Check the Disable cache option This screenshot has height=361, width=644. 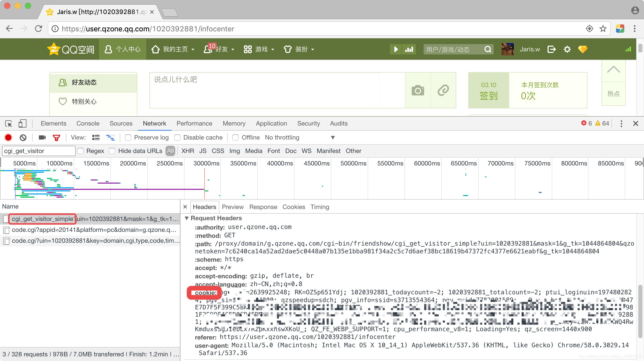point(177,137)
